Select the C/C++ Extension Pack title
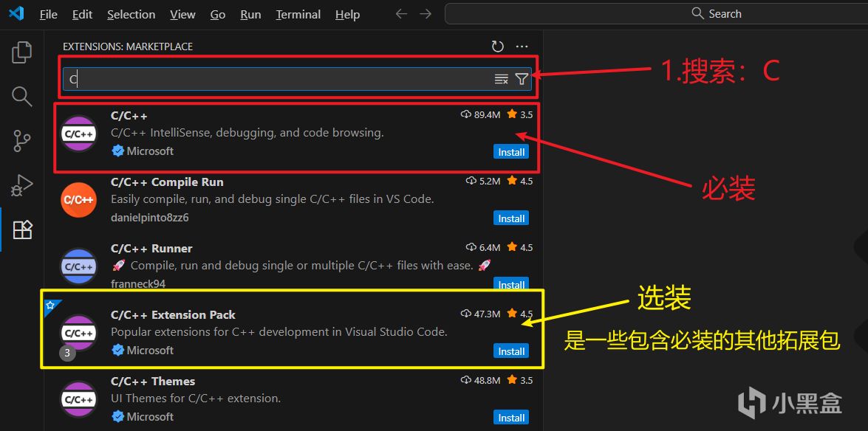The height and width of the screenshot is (431, 868). [174, 315]
